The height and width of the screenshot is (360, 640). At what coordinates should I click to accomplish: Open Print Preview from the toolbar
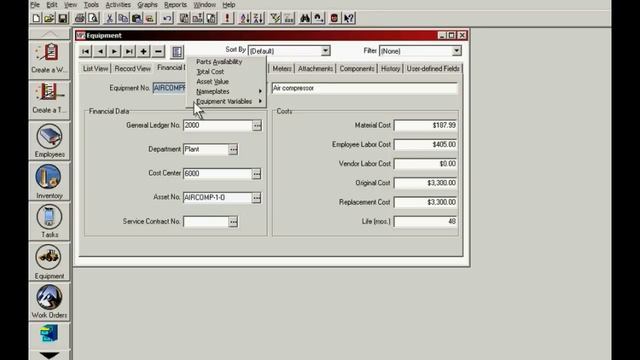click(x=93, y=18)
